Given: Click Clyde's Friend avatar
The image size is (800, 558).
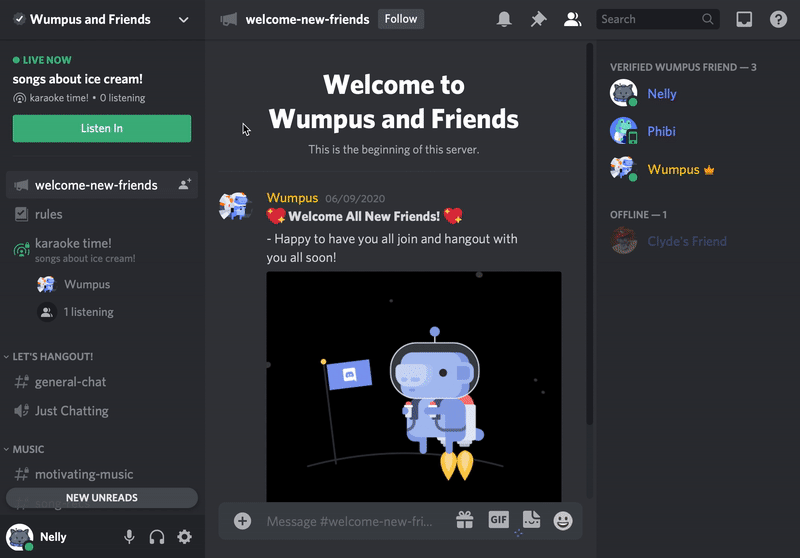Looking at the screenshot, I should pyautogui.click(x=623, y=241).
